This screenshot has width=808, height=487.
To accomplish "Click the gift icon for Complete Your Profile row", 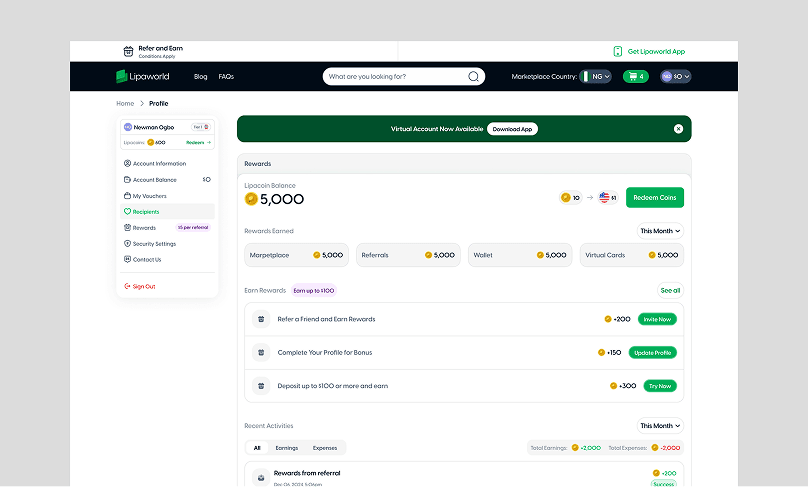I will coord(261,352).
